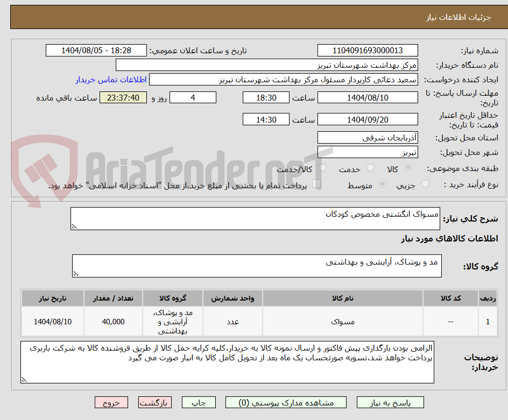This screenshot has width=508, height=420.
Task: Click the نوع فرآیند خرید label
Action: [471, 184]
